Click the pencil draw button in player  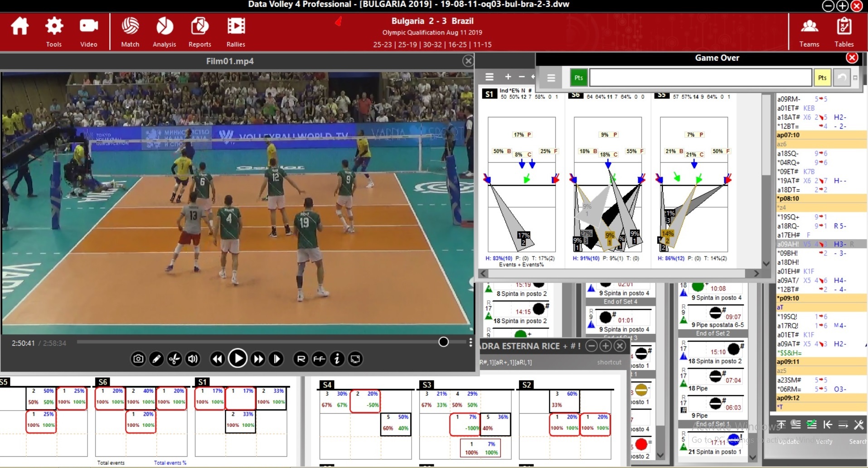tap(156, 359)
